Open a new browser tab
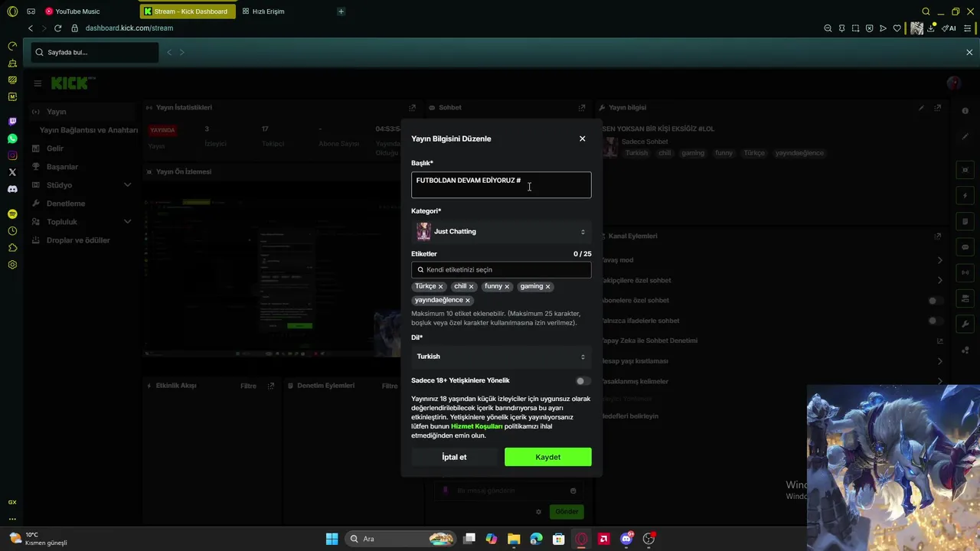This screenshot has width=980, height=551. pyautogui.click(x=341, y=11)
